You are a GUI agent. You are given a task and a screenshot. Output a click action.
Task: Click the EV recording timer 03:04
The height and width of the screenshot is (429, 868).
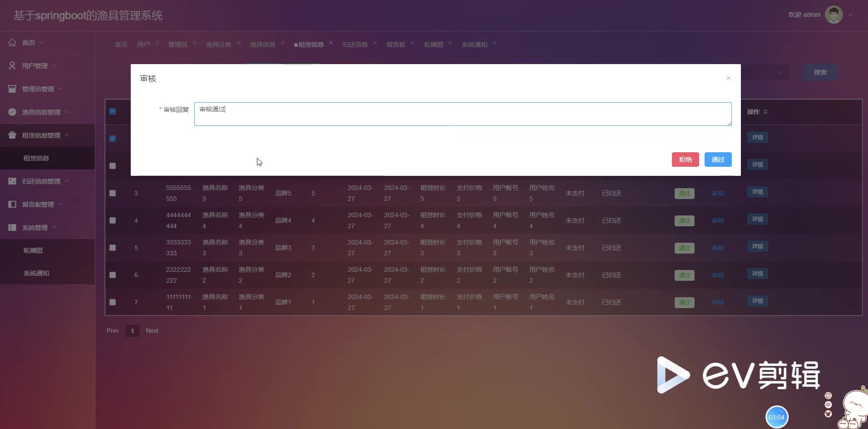click(x=777, y=417)
